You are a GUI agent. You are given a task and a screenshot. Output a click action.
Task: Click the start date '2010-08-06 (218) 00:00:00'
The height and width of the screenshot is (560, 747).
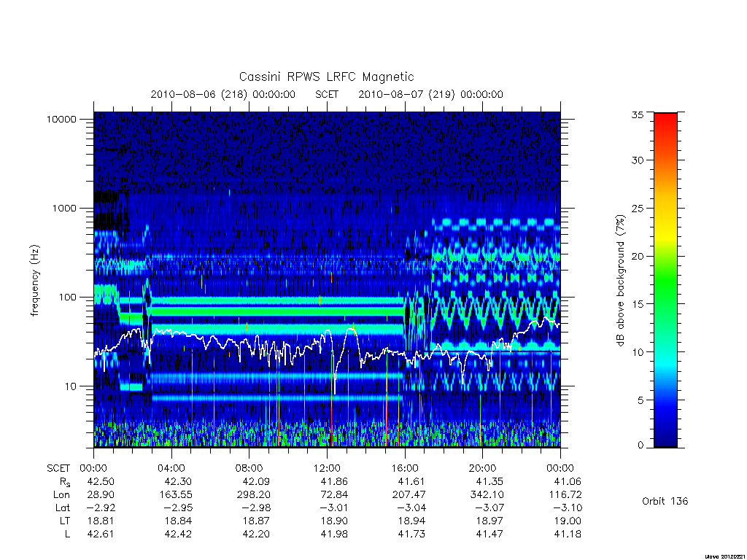(223, 94)
